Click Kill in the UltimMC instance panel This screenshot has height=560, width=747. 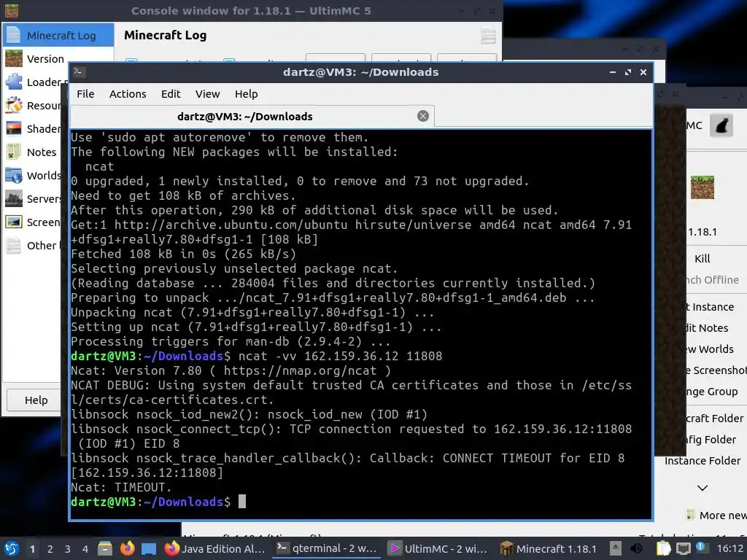(x=703, y=259)
